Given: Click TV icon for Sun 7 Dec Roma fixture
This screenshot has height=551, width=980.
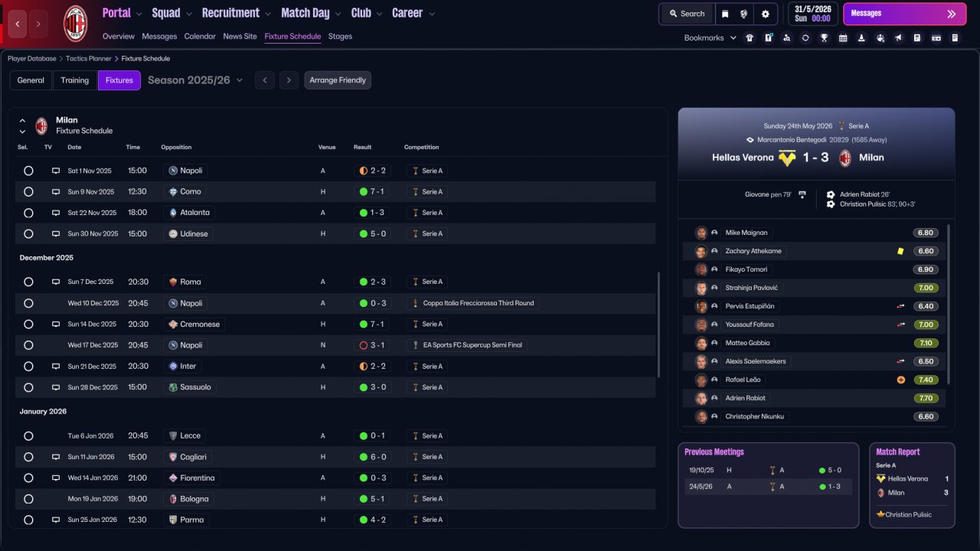Looking at the screenshot, I should (x=56, y=282).
